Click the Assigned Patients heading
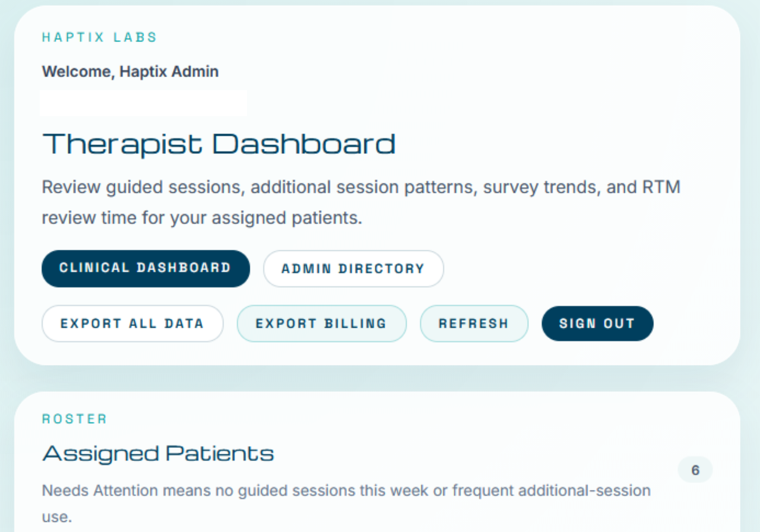760x532 pixels. point(158,454)
